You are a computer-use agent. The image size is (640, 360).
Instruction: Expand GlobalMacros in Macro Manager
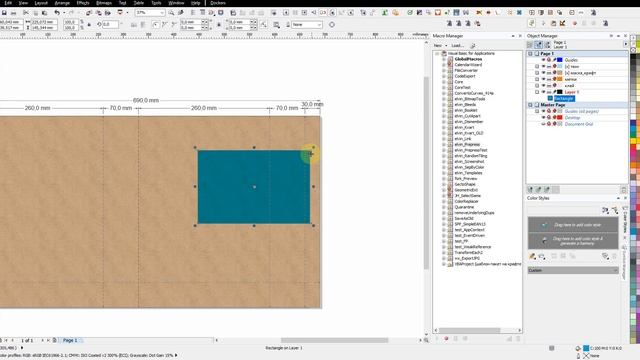coord(444,59)
